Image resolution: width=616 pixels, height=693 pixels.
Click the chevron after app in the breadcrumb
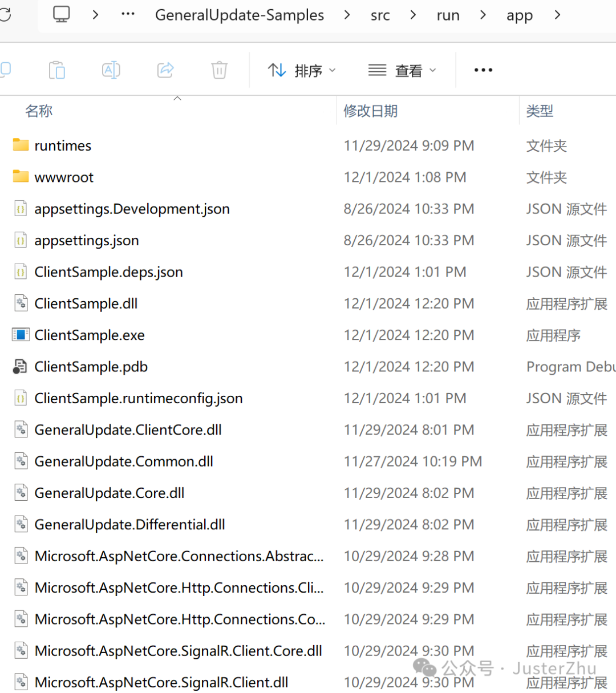[557, 15]
